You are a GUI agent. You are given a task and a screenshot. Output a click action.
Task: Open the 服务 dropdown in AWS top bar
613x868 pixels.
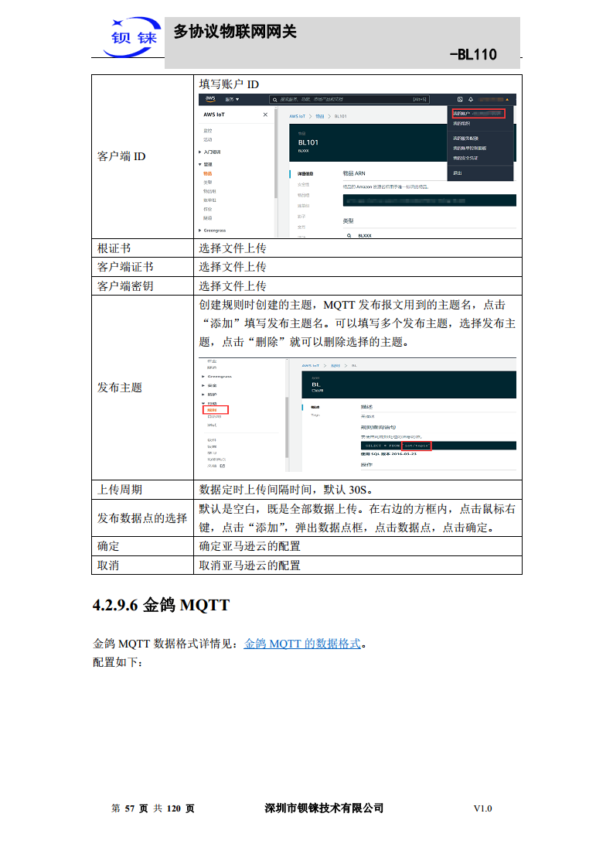[232, 100]
